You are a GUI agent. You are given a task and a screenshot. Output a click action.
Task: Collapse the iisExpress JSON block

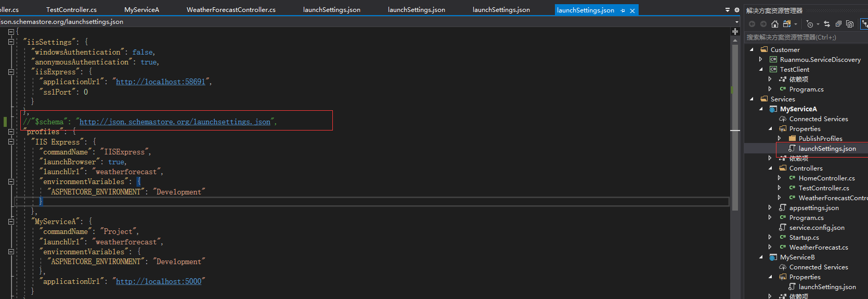click(x=11, y=72)
